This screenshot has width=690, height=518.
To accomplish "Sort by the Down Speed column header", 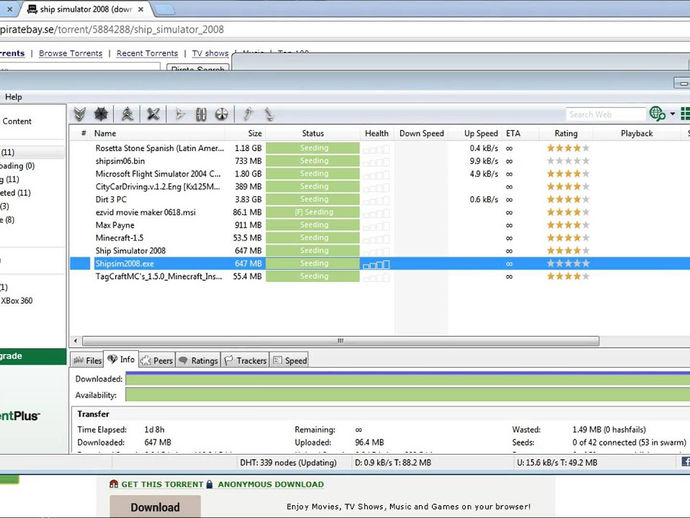I will point(422,133).
